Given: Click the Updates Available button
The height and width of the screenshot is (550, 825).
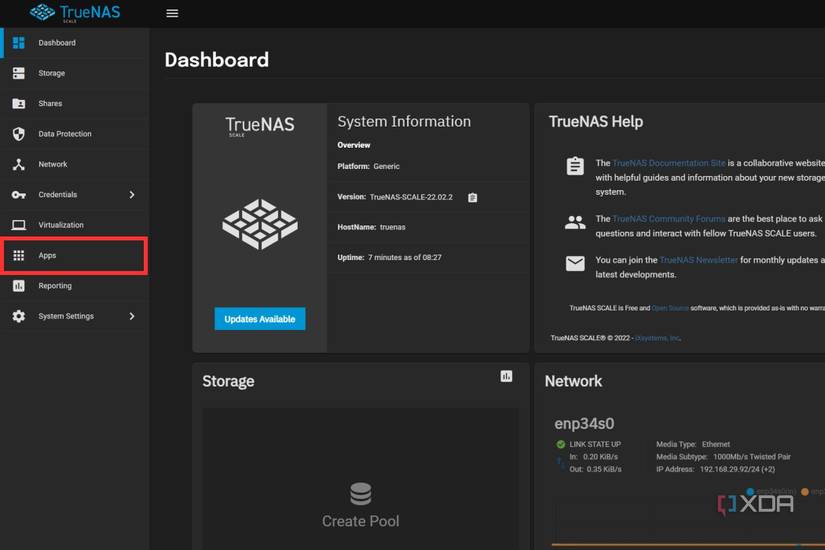Looking at the screenshot, I should (260, 319).
